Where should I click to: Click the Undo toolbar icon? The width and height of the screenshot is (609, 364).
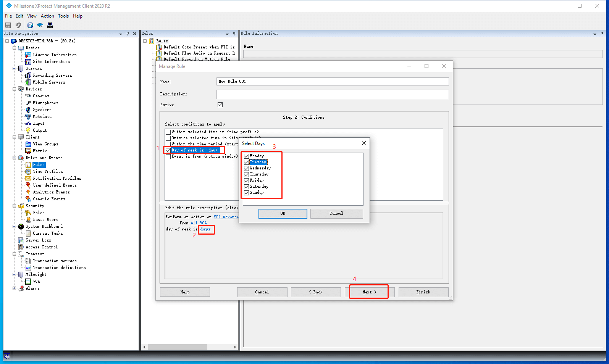(x=18, y=25)
